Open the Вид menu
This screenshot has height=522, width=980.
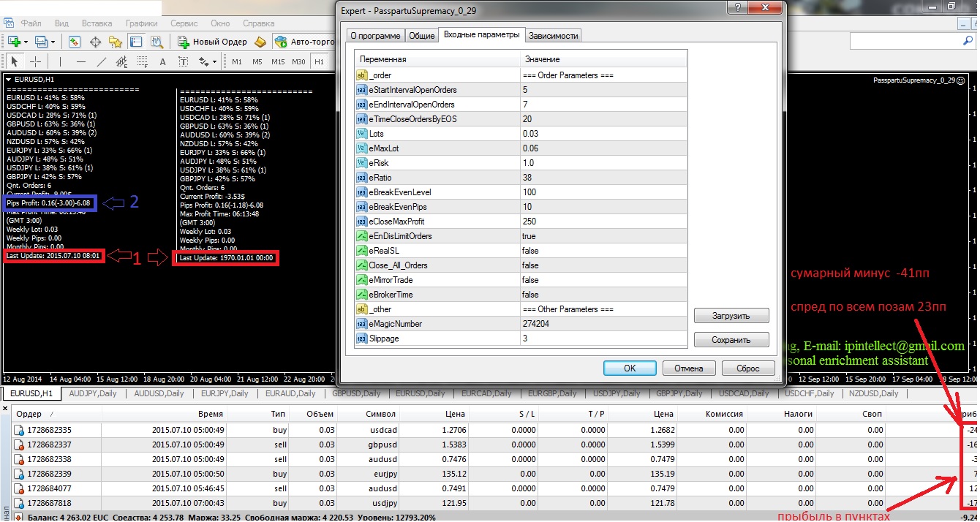(x=62, y=23)
